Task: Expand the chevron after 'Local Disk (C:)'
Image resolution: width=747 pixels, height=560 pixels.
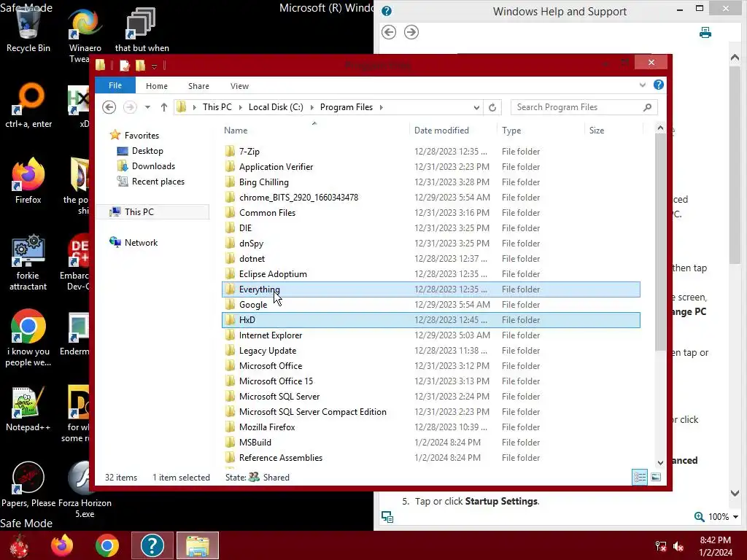Action: point(311,107)
